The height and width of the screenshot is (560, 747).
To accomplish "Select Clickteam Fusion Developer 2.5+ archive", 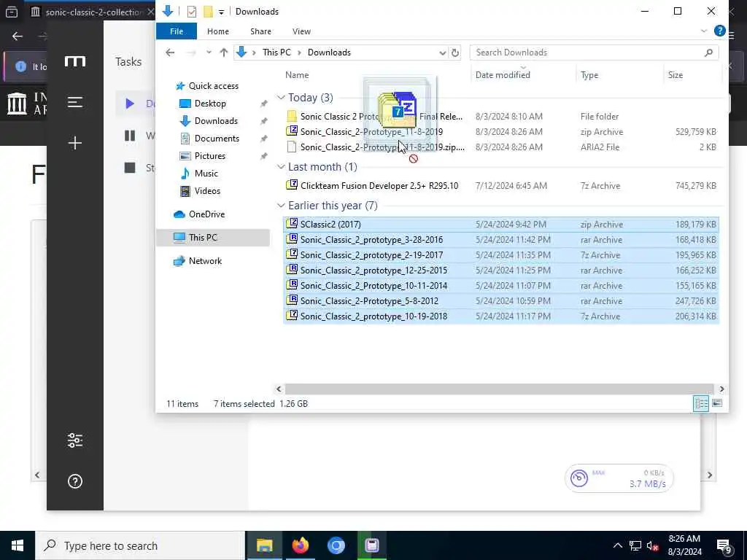I will pyautogui.click(x=500, y=186).
